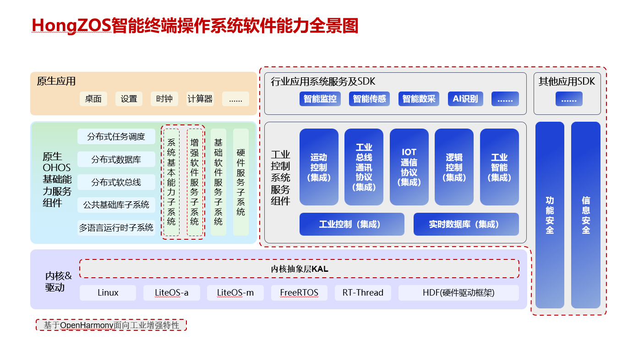Click the 原生OHOS基础能力服务组件 label
This screenshot has height=345, width=644.
point(57,179)
